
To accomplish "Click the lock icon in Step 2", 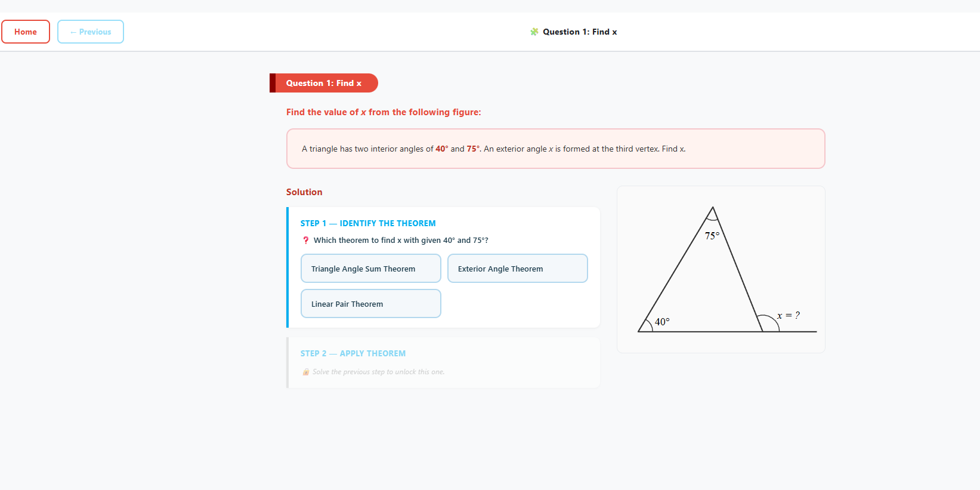I will pyautogui.click(x=306, y=372).
